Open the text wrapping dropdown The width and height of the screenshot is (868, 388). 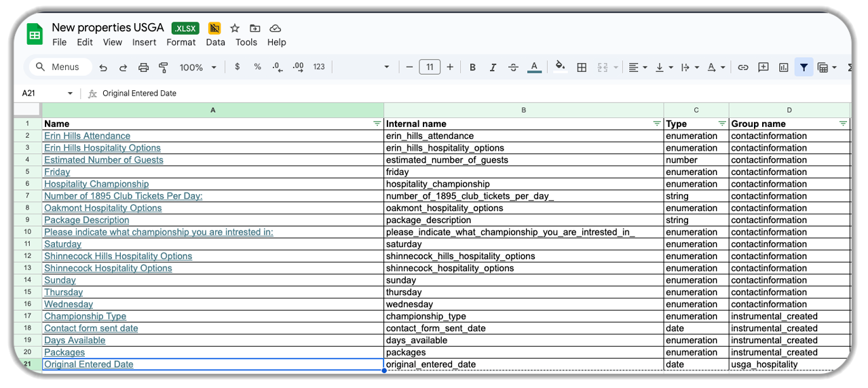[x=690, y=67]
